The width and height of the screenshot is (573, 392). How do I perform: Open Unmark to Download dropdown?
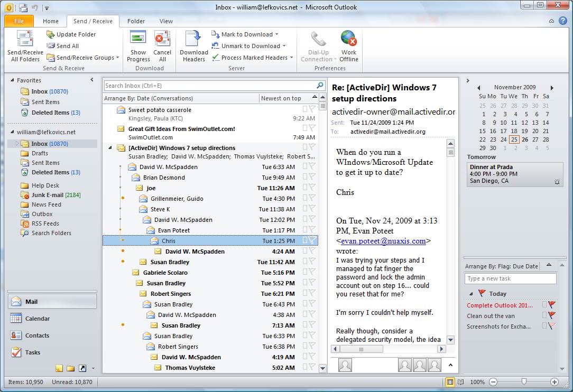click(x=248, y=45)
